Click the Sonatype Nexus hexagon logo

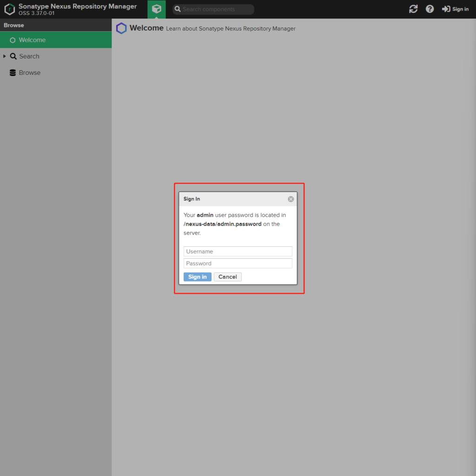point(10,9)
